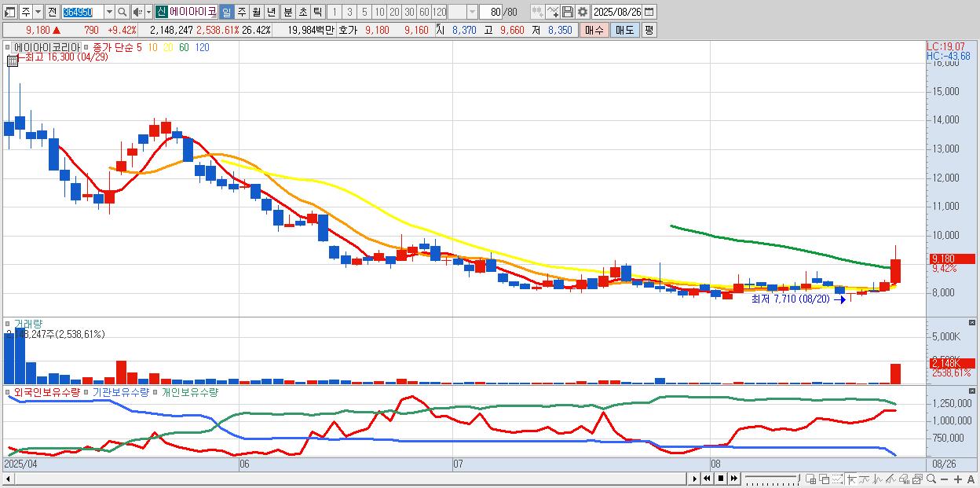Click the 매수 buy button
Screen dimensions: 980x488
click(594, 30)
